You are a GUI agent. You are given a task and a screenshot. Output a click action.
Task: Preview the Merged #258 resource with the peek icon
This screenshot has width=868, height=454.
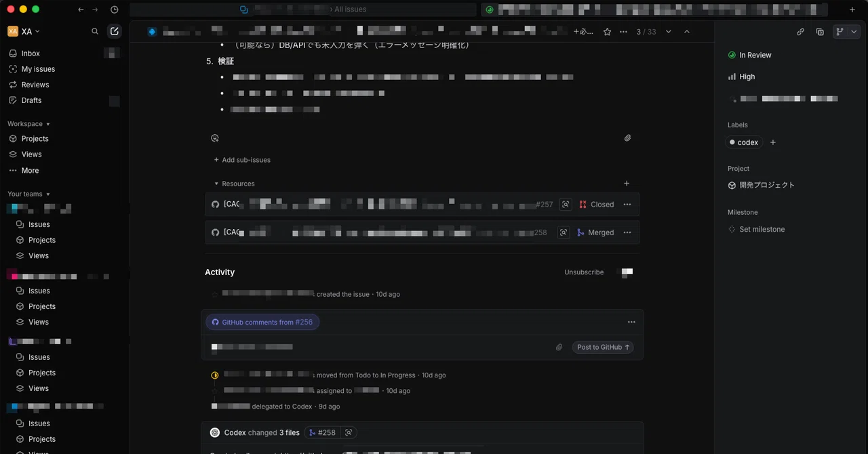564,232
